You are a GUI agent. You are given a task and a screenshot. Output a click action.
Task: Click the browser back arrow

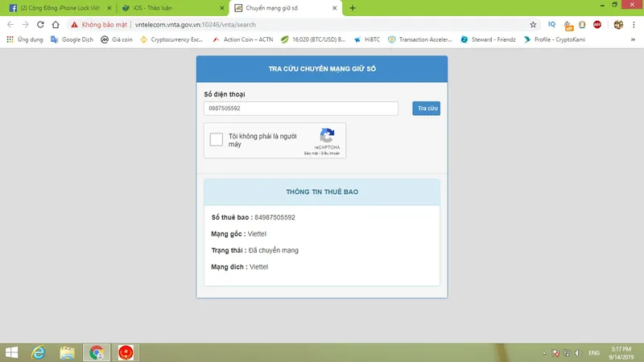[10, 24]
